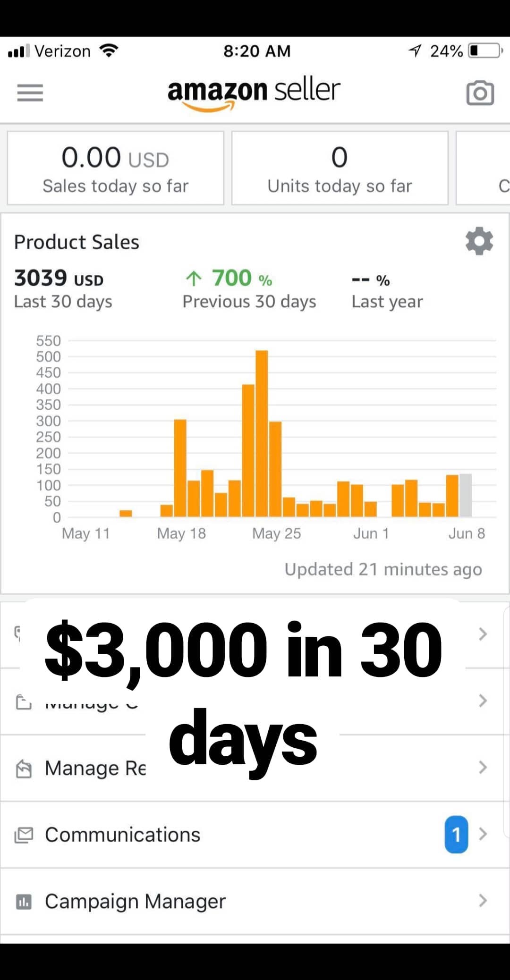The image size is (510, 980).
Task: Expand the Communications row chevron
Action: coord(483,834)
